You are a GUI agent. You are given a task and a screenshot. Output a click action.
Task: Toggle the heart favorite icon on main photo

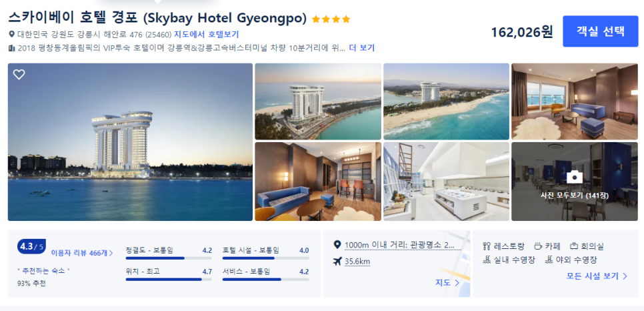(19, 75)
